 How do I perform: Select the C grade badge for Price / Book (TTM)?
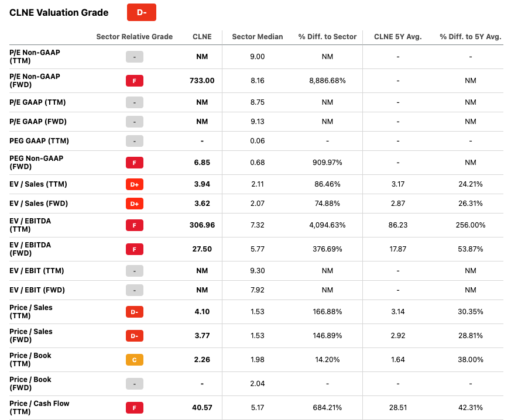pyautogui.click(x=134, y=360)
